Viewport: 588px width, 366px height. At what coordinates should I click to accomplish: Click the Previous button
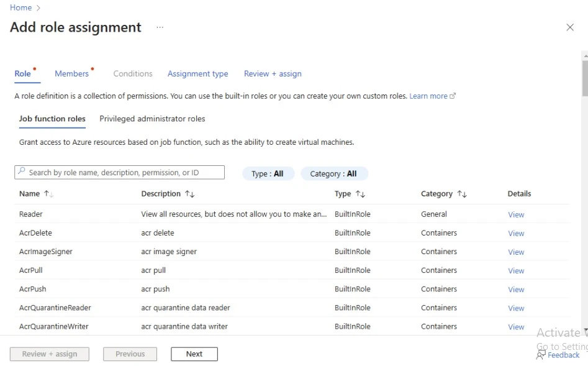(x=130, y=354)
